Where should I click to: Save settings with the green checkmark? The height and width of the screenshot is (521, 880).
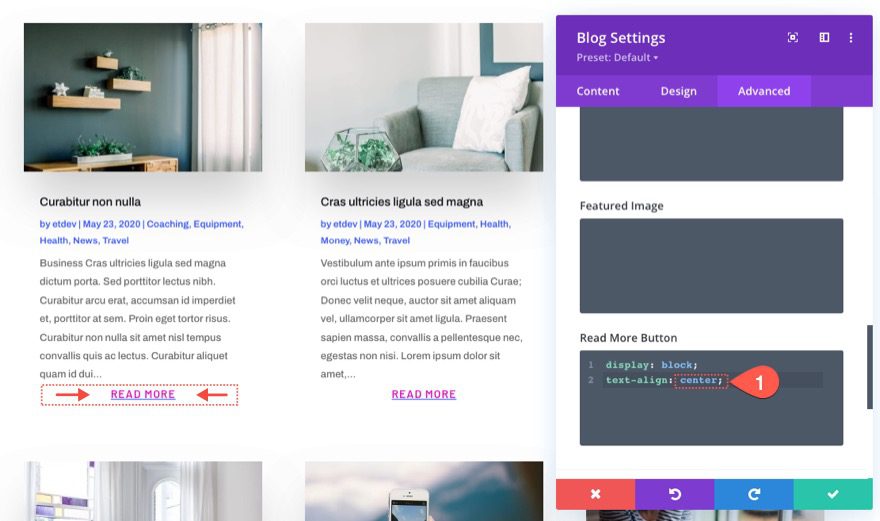point(833,494)
